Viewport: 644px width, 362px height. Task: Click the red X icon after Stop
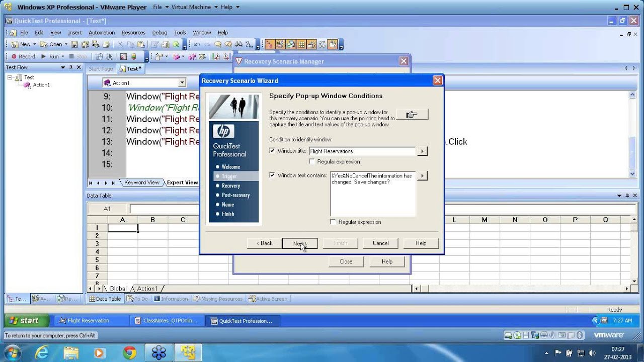point(123,56)
